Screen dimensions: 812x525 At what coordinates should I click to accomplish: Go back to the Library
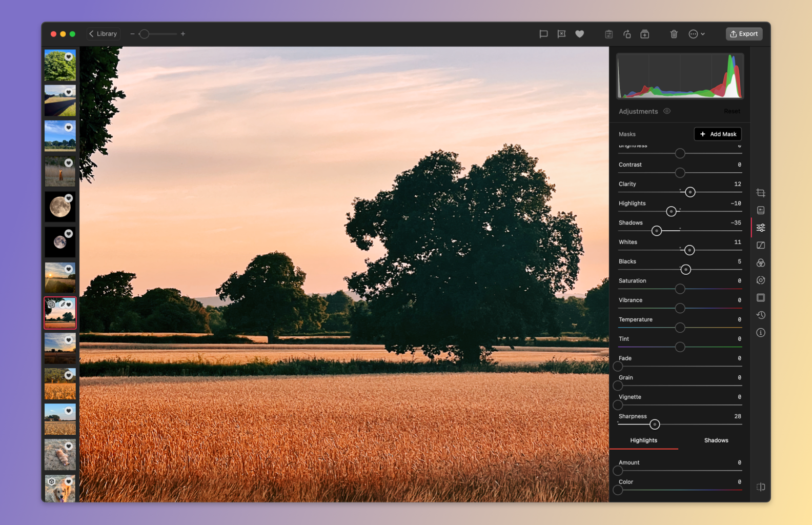(x=104, y=34)
